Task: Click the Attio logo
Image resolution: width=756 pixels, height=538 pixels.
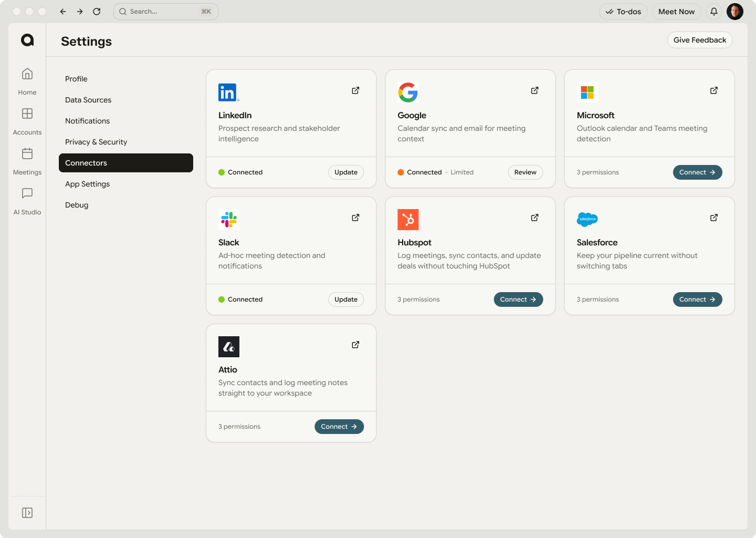Action: (229, 347)
